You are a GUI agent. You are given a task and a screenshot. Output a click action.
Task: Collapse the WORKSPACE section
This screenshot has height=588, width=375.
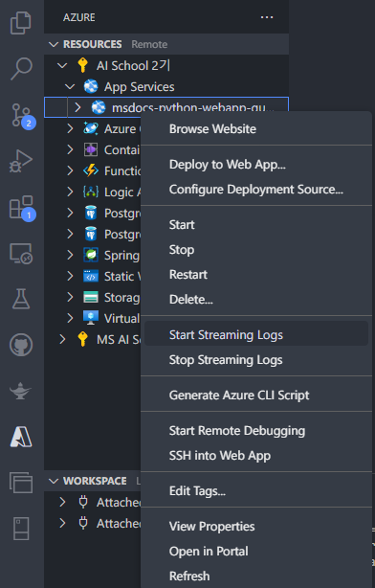(x=54, y=481)
